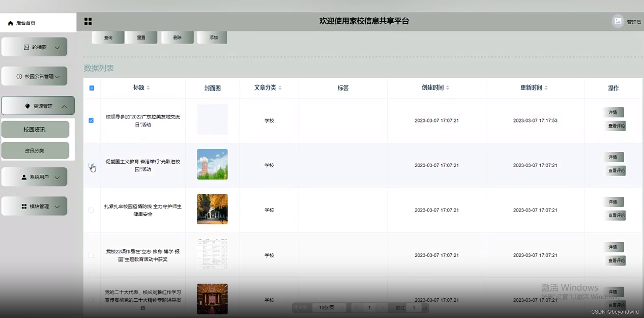Click the home icon next to 后台首页
Screen dimensions: 644x318
coord(10,23)
